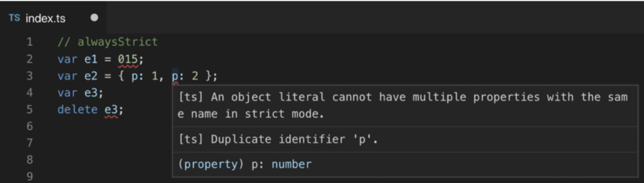
Task: Click line number 5 in the gutter
Action: click(x=30, y=109)
